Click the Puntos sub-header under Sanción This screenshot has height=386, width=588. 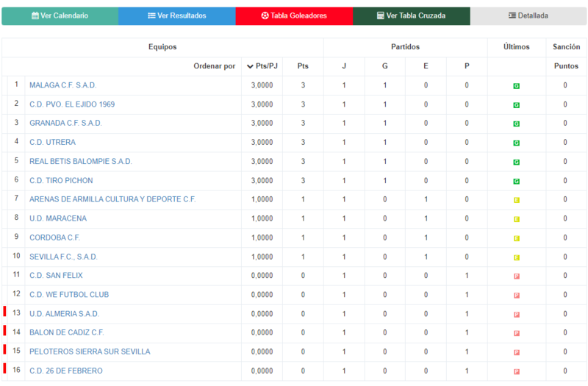pyautogui.click(x=566, y=66)
